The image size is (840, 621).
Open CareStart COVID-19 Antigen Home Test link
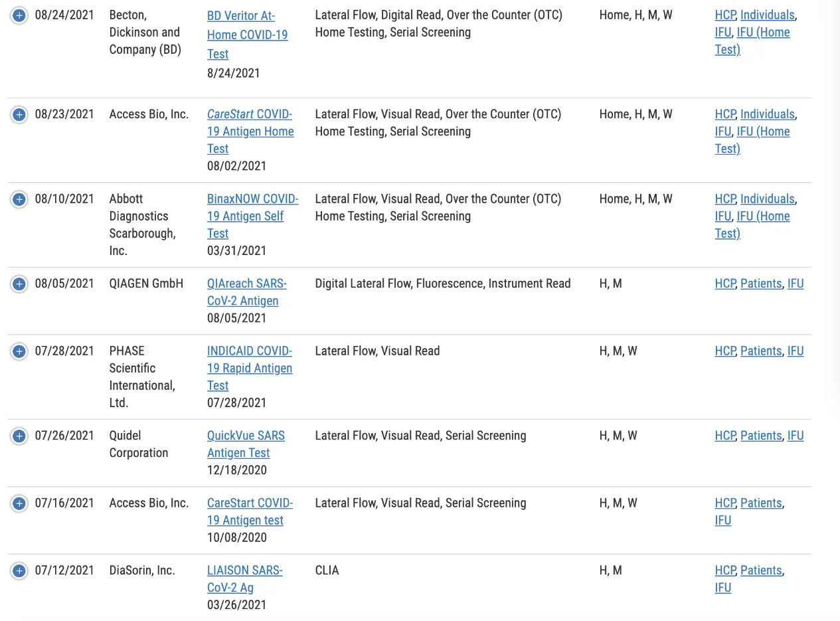(250, 132)
